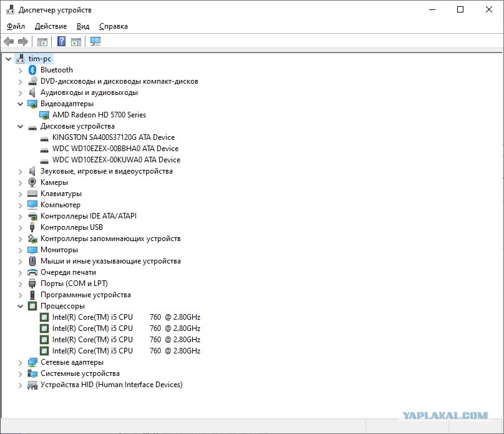Expand Звуковые, игровые и видеоустройства
Image resolution: width=504 pixels, height=434 pixels.
[x=20, y=172]
